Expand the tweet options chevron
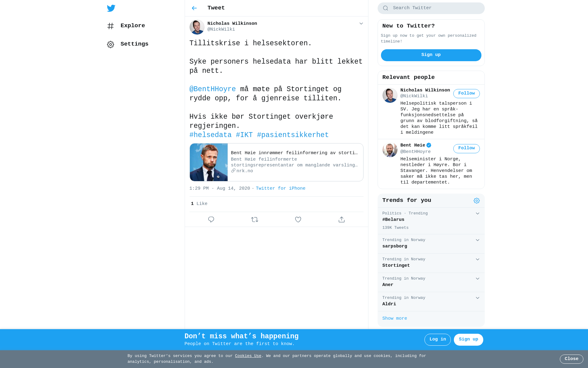 coord(361,24)
